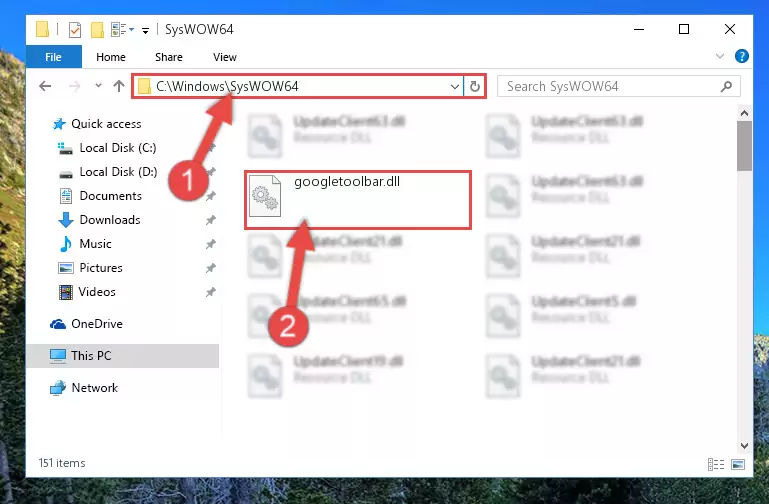Click the magnifier search icon
This screenshot has width=769, height=504.
click(x=726, y=86)
